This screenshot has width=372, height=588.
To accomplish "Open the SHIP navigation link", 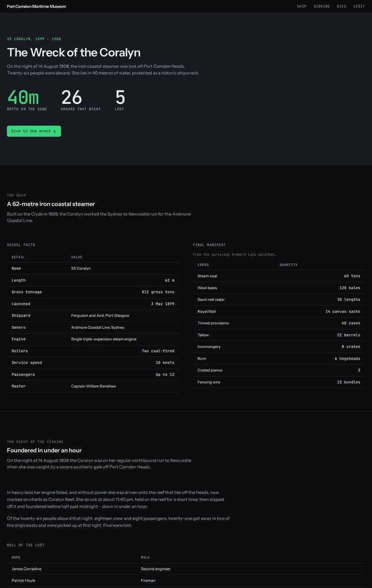I will [302, 6].
